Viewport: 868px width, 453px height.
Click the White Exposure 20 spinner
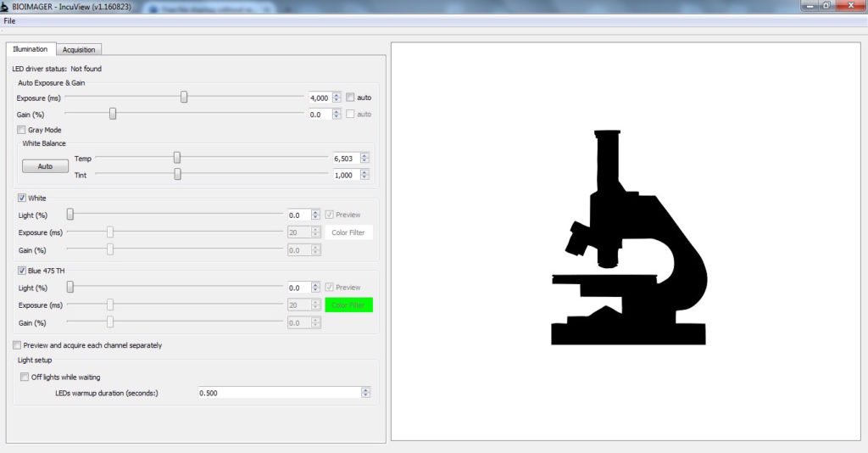click(x=315, y=232)
